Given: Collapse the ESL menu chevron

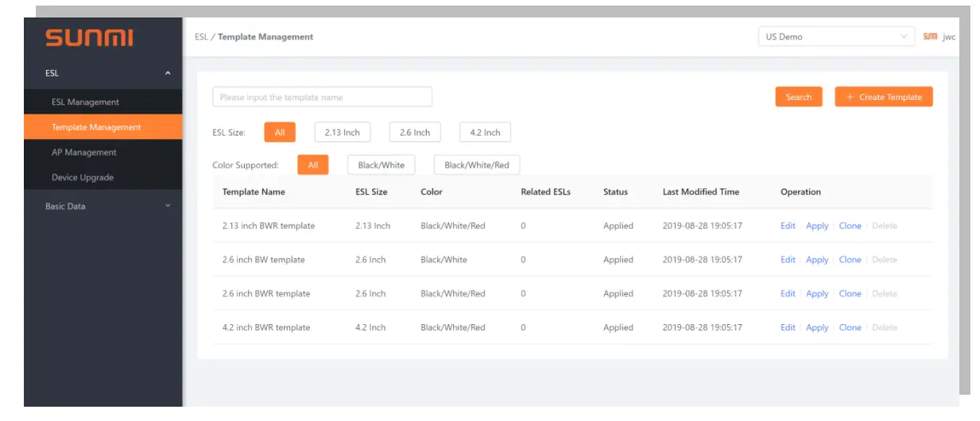Looking at the screenshot, I should [168, 73].
